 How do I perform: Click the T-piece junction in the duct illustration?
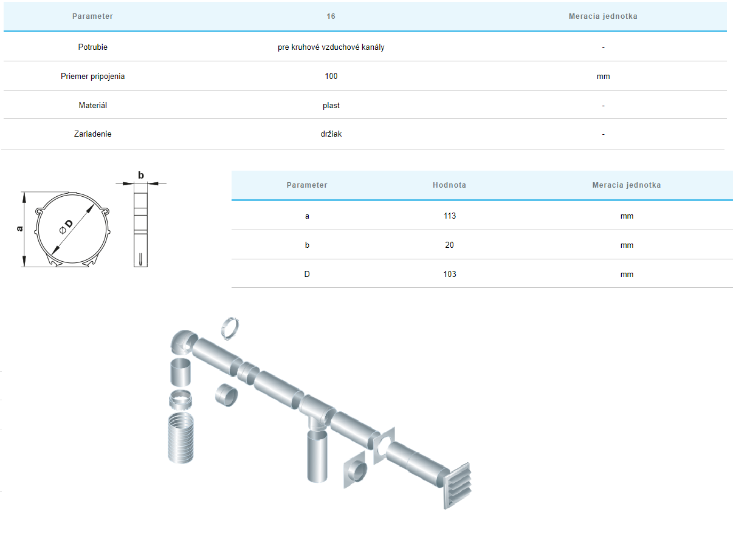click(x=317, y=413)
